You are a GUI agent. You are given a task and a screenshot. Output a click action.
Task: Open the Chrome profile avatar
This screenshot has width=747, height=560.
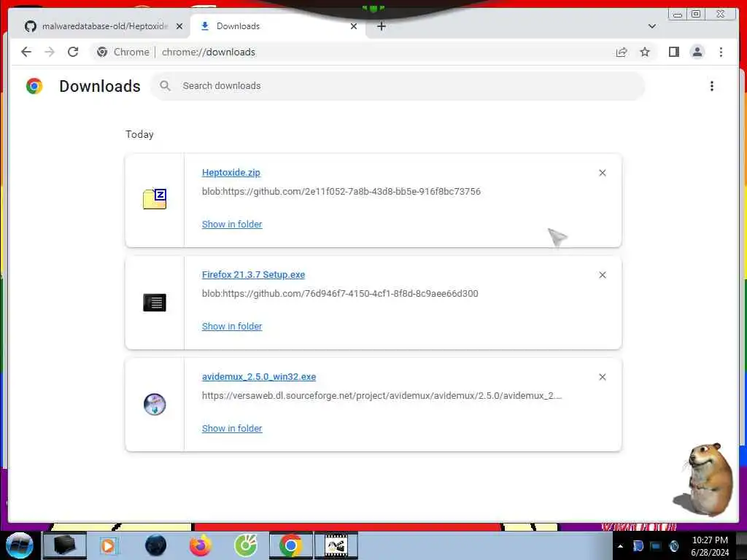click(x=697, y=52)
